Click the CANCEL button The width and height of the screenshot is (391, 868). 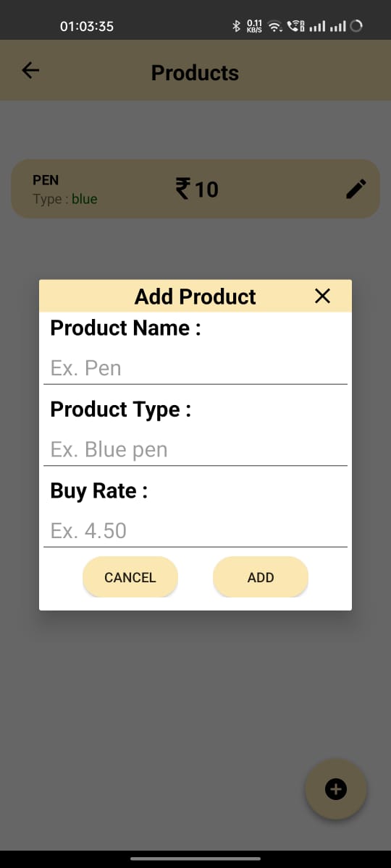(130, 577)
